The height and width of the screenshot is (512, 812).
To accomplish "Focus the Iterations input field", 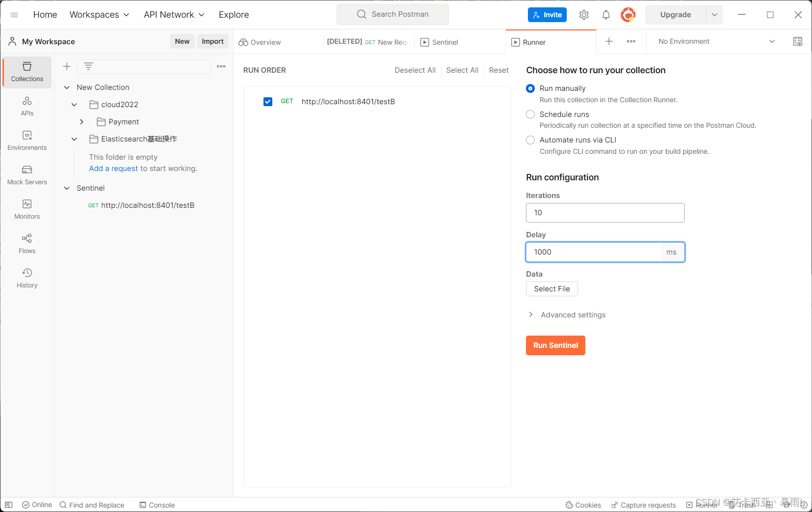I will [x=605, y=213].
